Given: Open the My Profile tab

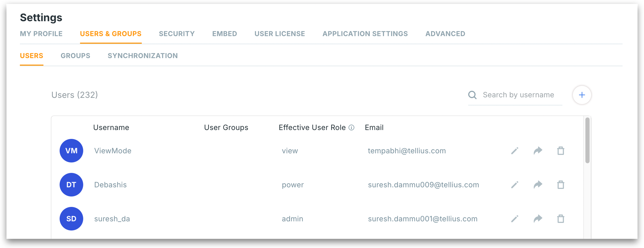Looking at the screenshot, I should (x=41, y=34).
